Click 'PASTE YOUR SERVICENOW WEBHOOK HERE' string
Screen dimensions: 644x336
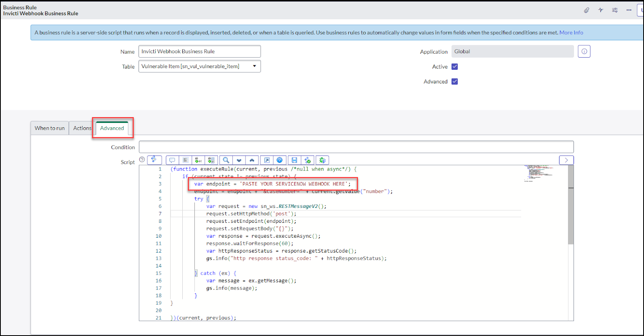[293, 184]
